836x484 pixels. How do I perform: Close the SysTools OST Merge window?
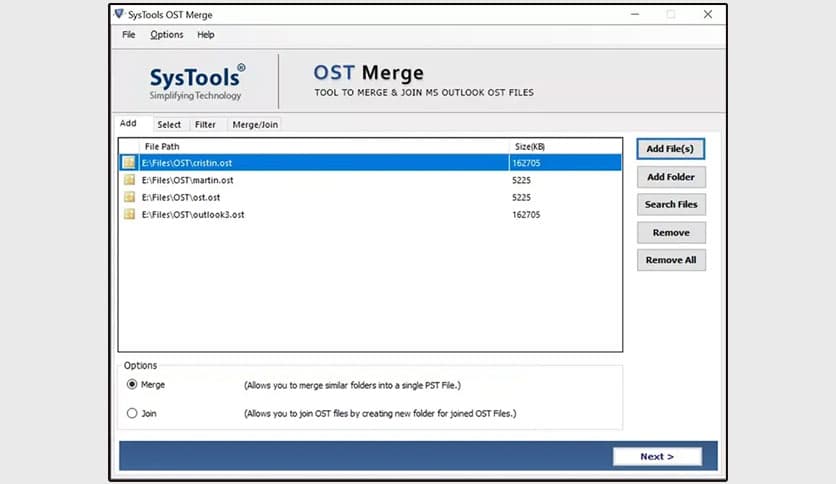(708, 14)
